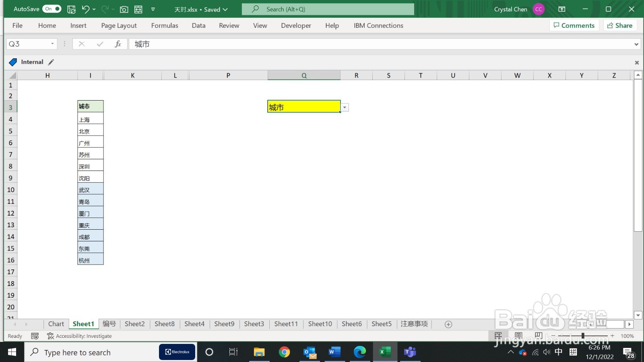Open the dropdown arrow on cell Q3

345,107
